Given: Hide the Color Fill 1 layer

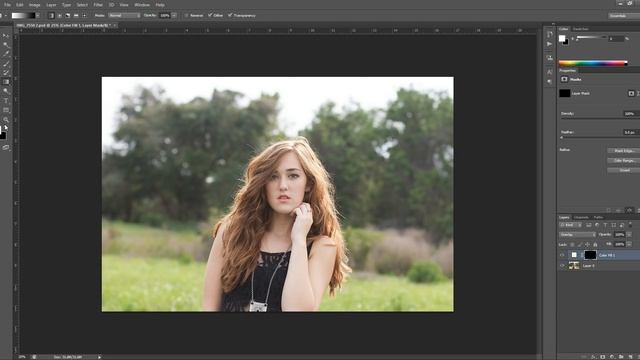Looking at the screenshot, I should pos(562,255).
